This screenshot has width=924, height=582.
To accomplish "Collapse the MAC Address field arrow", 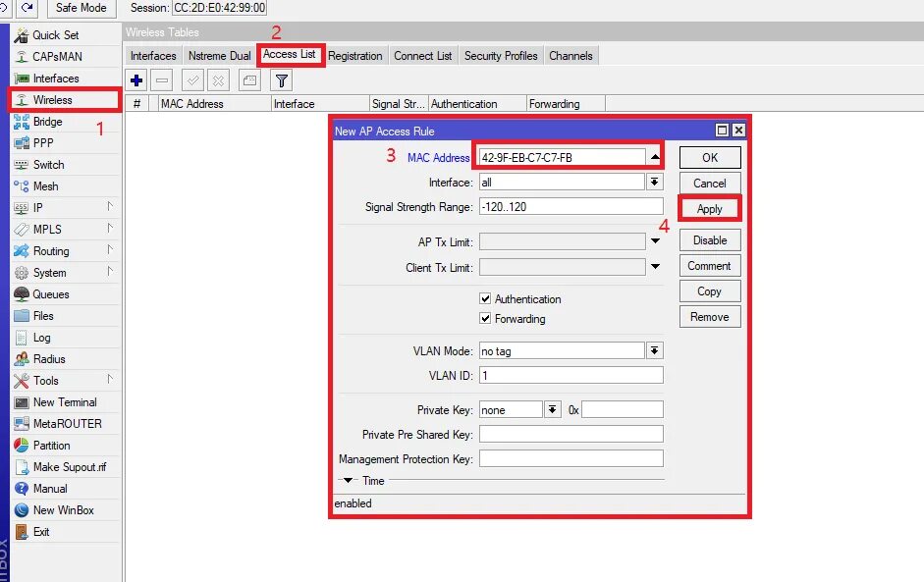I will (x=655, y=157).
